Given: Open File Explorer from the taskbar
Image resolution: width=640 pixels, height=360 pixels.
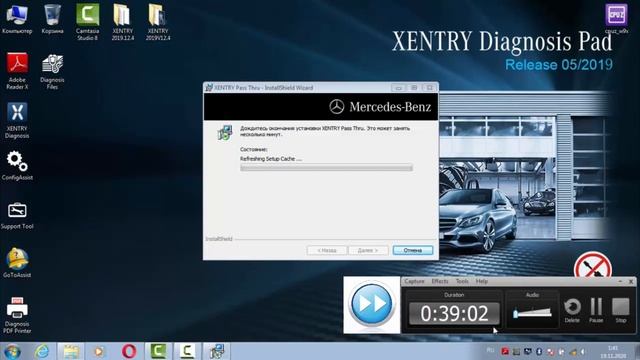Looking at the screenshot, I should click(x=71, y=351).
